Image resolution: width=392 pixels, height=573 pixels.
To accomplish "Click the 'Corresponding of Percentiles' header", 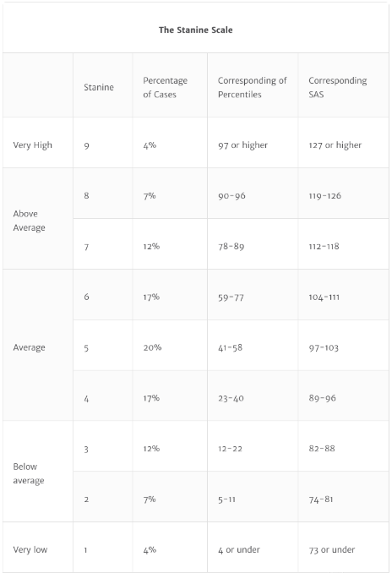I will 252,87.
